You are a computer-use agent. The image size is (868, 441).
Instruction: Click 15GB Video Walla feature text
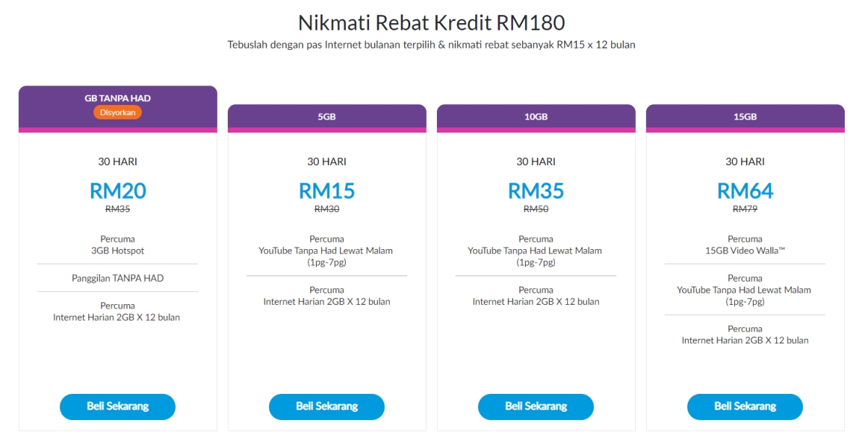click(745, 251)
